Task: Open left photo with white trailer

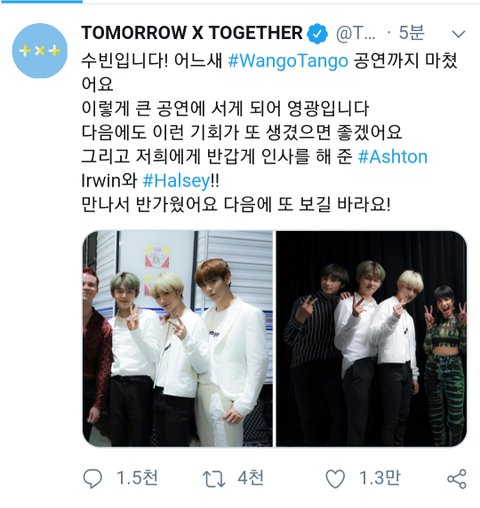Action: (178, 339)
